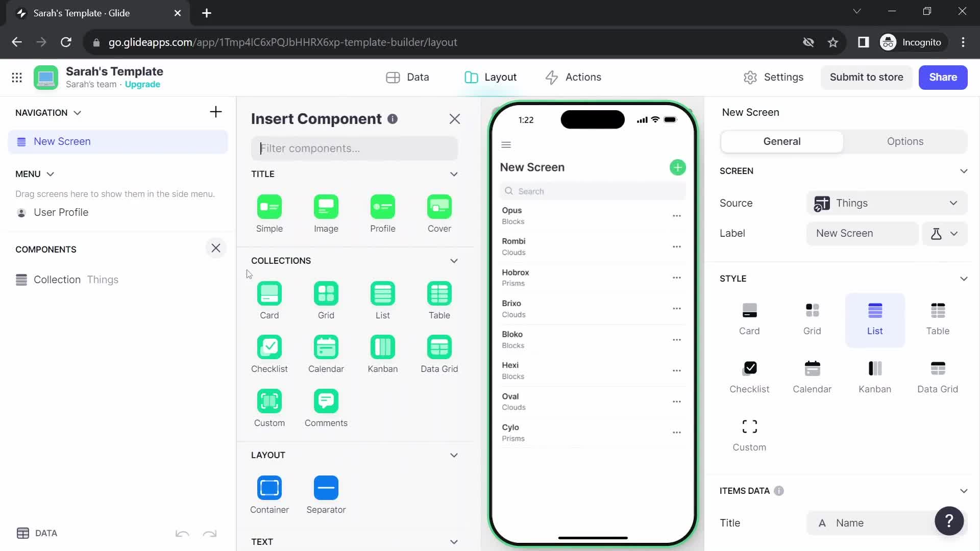Screen dimensions: 980x551
Task: Click the Upgrade link
Action: 142,85
